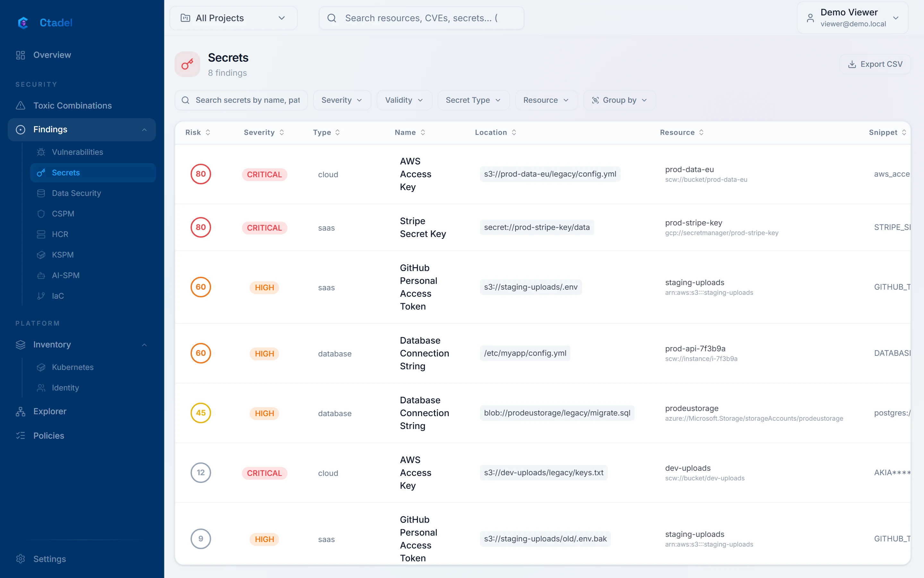
Task: Focus the global resources search field
Action: pos(421,18)
